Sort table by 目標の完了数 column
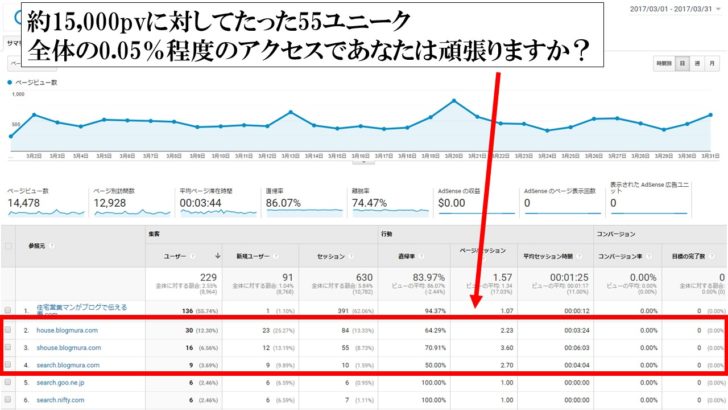 (x=689, y=256)
